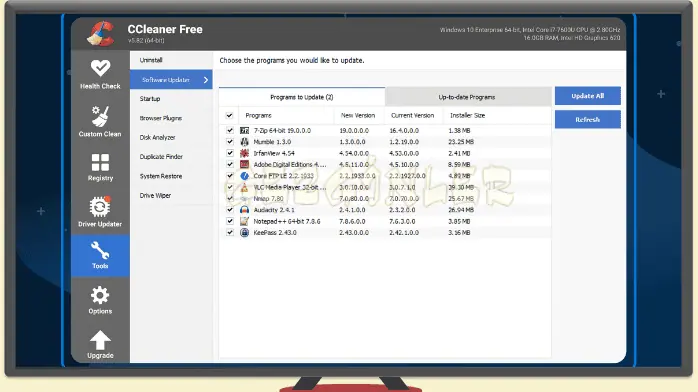Select the 7-Zip 64-bit 19.0.0.0 row

pos(385,130)
